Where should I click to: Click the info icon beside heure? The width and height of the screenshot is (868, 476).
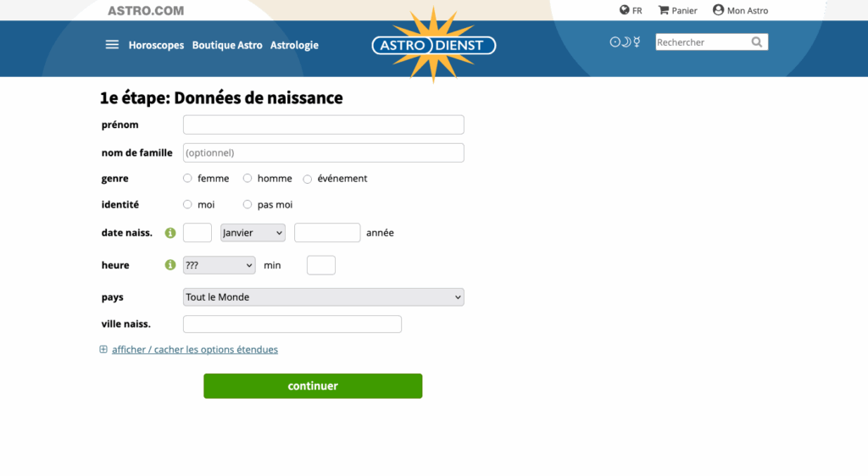pos(170,265)
